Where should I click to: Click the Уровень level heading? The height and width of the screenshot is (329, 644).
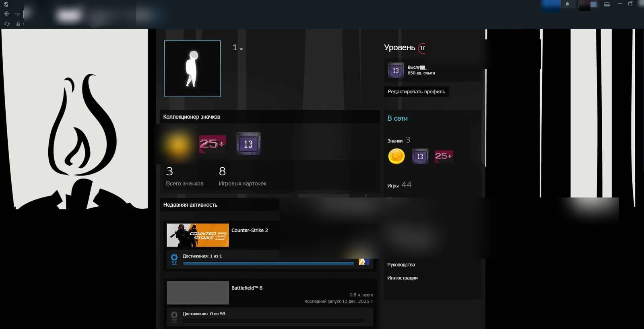point(399,47)
